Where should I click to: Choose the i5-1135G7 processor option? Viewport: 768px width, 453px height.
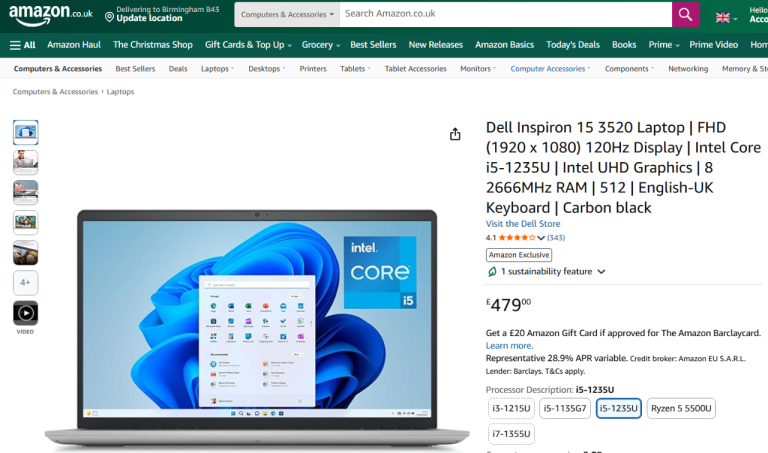[x=565, y=408]
